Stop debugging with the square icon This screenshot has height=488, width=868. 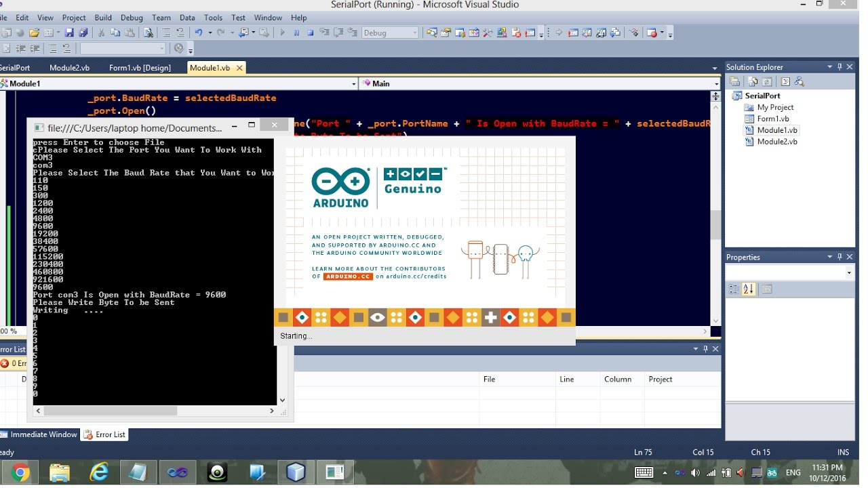[310, 33]
